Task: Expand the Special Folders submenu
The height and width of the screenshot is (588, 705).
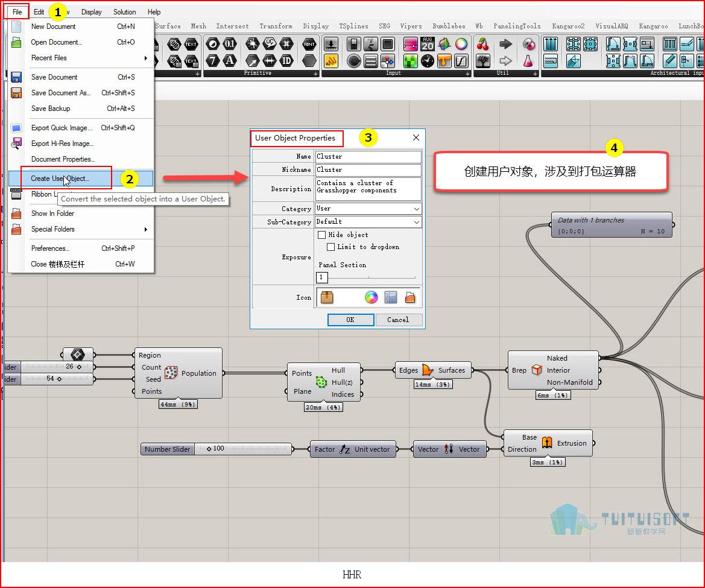Action: coord(81,229)
